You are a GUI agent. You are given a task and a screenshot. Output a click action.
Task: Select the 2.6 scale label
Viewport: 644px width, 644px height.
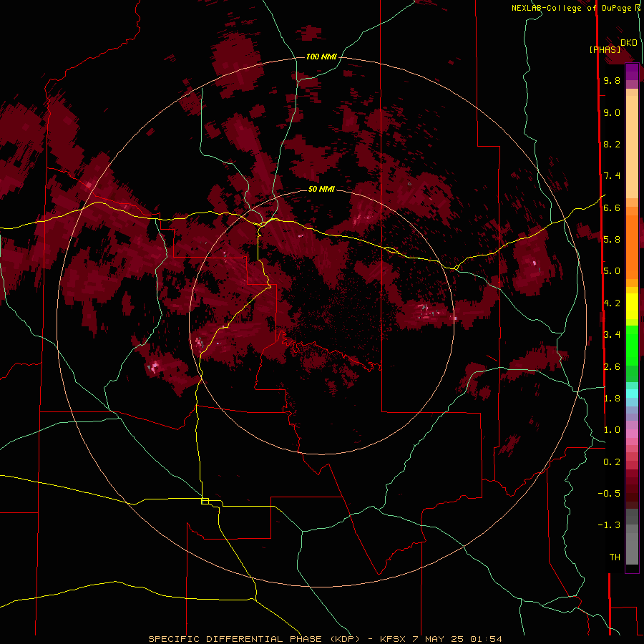coord(612,367)
